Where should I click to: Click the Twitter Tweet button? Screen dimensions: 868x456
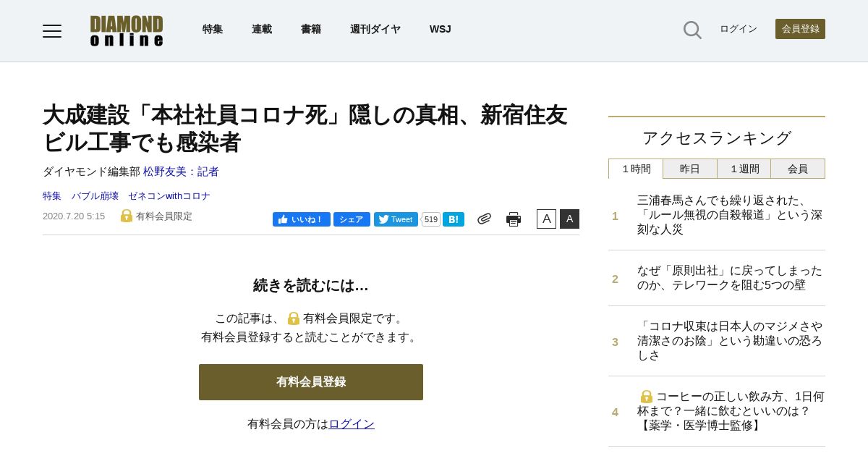[396, 219]
